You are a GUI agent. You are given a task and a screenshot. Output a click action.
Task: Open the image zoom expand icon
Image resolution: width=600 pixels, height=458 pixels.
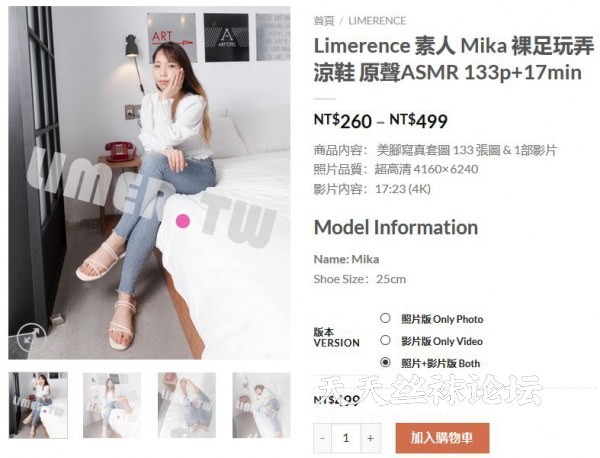tap(31, 337)
